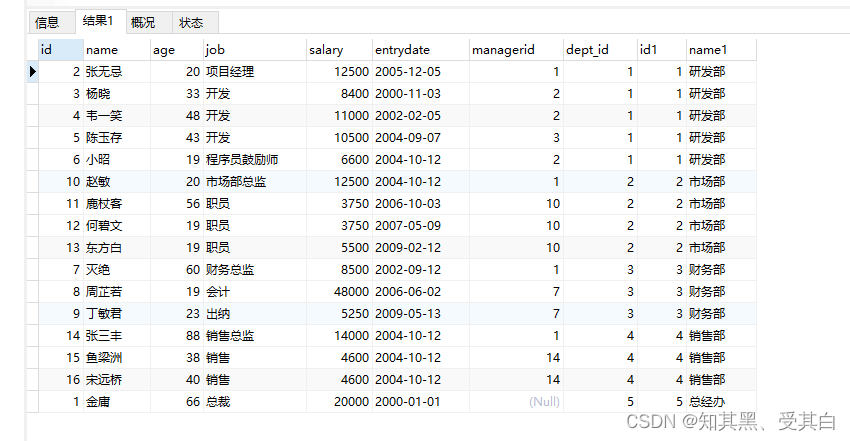Click the entrydate column header

(421, 50)
